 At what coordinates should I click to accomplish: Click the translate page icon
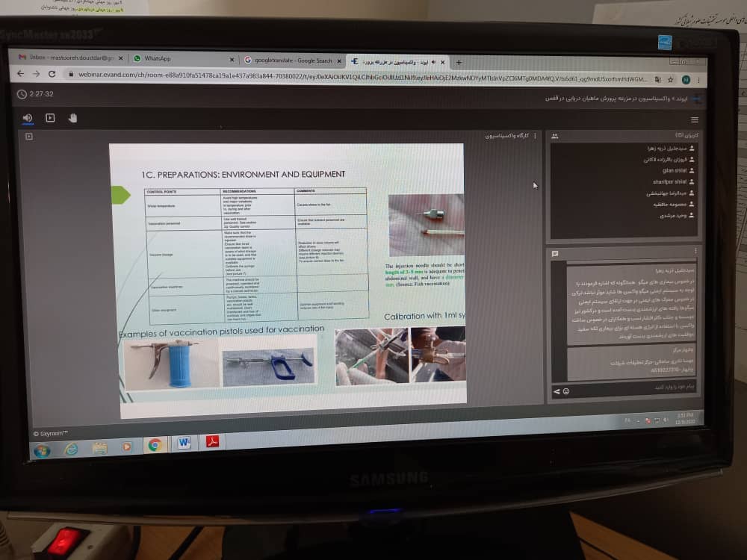[x=657, y=79]
